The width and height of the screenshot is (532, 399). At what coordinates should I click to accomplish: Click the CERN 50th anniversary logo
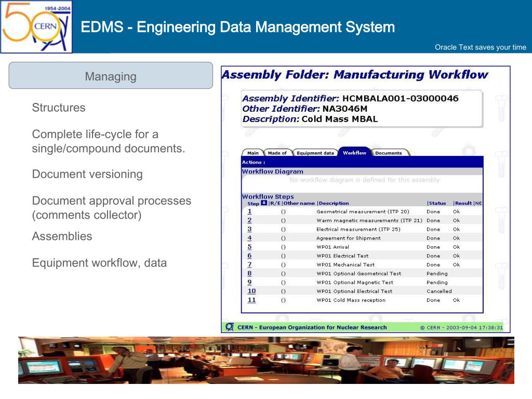[36, 27]
